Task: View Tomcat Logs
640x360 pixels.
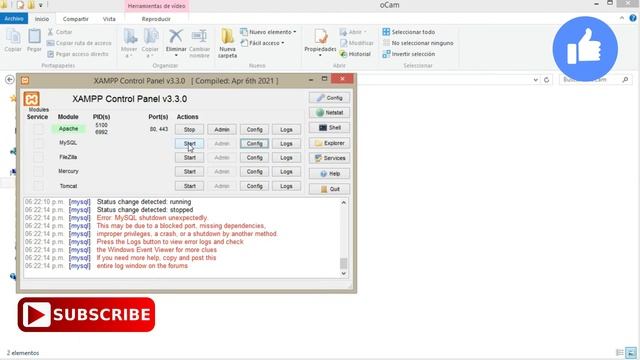Action: click(287, 186)
